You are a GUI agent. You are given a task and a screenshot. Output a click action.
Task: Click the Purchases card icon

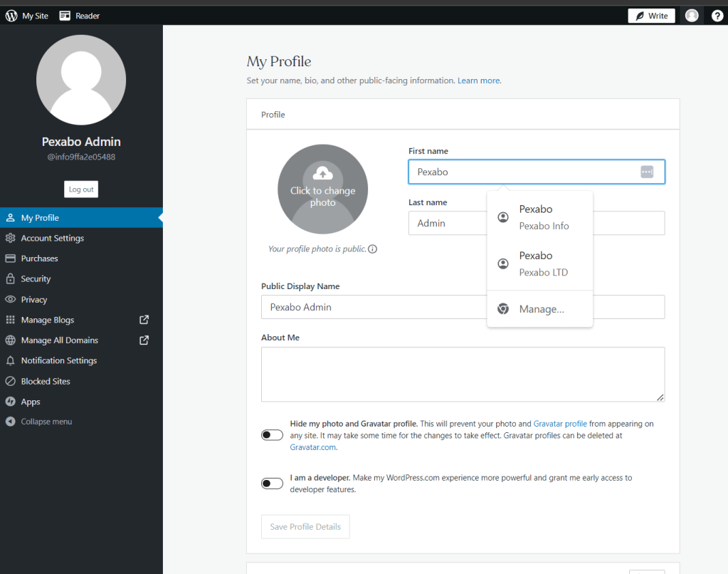[10, 259]
